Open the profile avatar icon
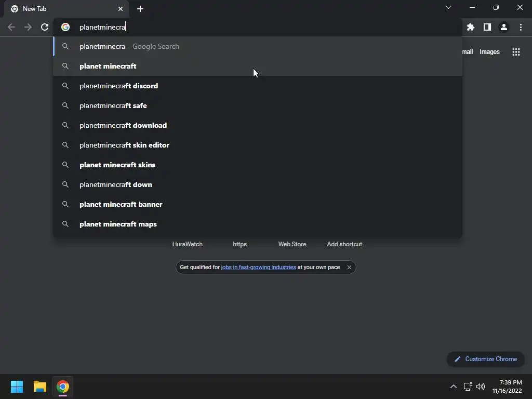 click(x=504, y=27)
